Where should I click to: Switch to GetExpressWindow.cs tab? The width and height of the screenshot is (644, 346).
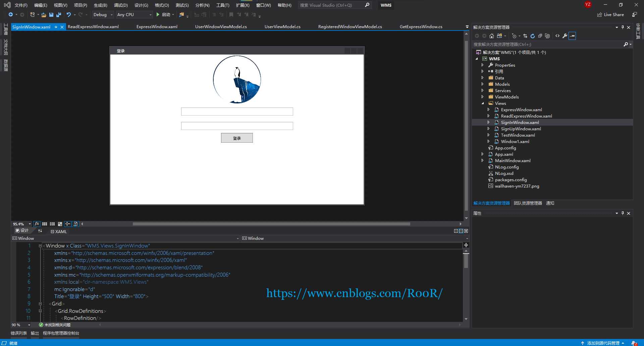click(x=421, y=27)
